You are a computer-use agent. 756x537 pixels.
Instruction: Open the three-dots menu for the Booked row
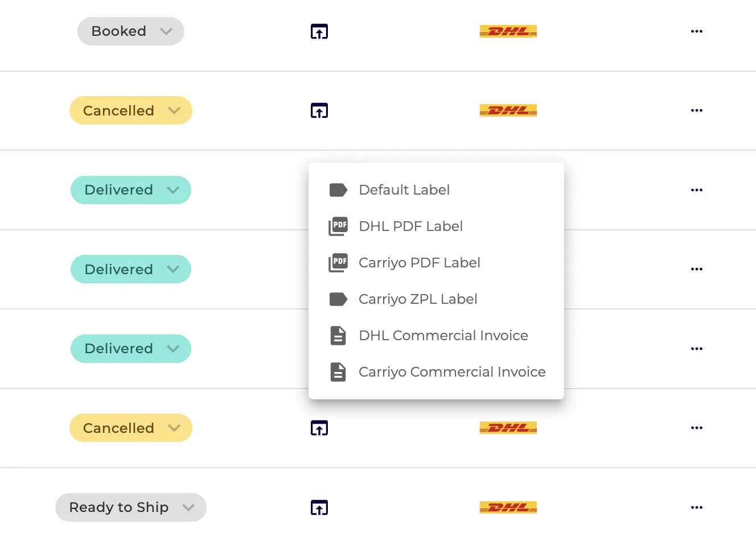click(x=696, y=31)
